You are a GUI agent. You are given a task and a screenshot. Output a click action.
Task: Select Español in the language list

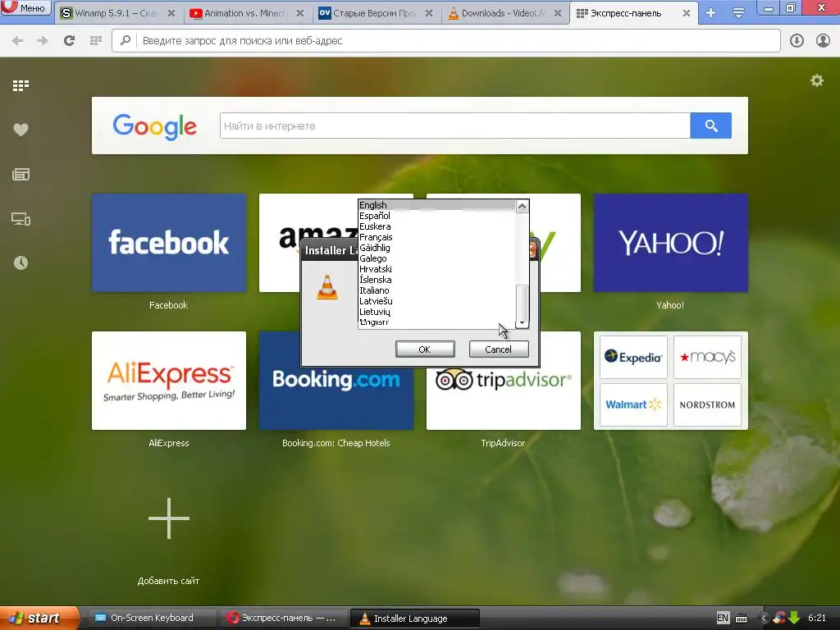pos(436,216)
